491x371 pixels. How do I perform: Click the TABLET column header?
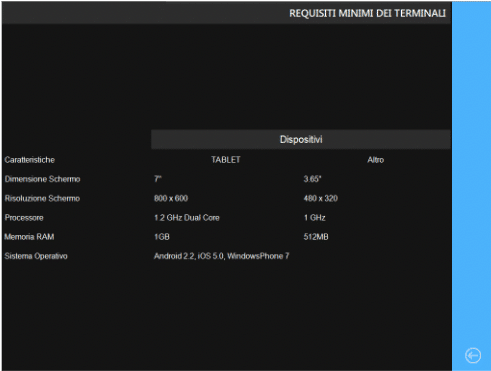click(x=226, y=160)
